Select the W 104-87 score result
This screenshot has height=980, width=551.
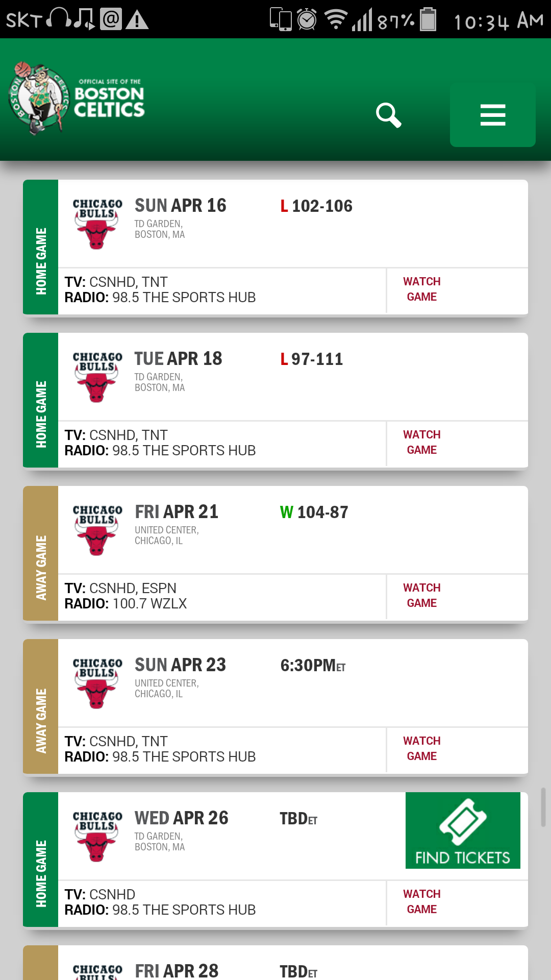[314, 512]
